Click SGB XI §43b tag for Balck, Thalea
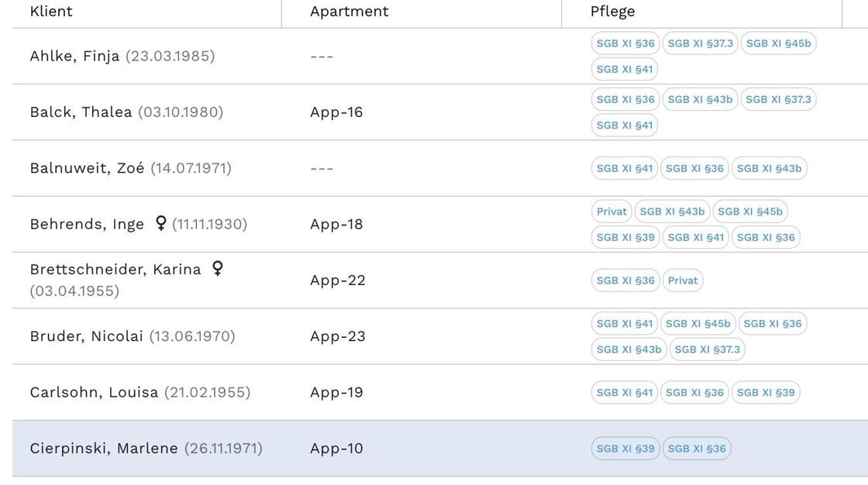 (700, 99)
